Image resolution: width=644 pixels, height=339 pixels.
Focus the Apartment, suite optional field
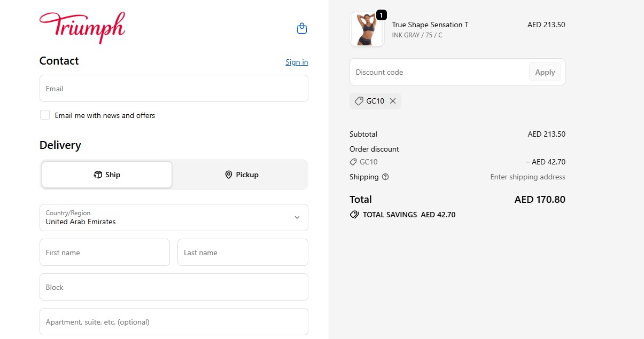click(174, 321)
